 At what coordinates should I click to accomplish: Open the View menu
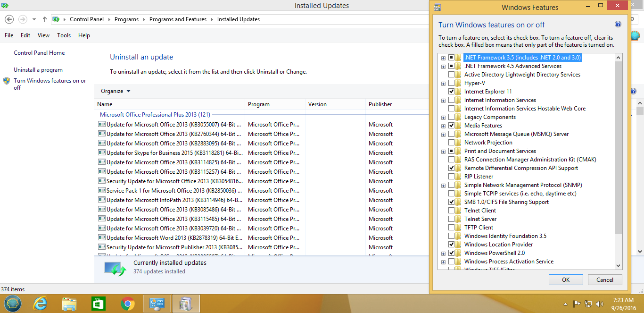(44, 35)
